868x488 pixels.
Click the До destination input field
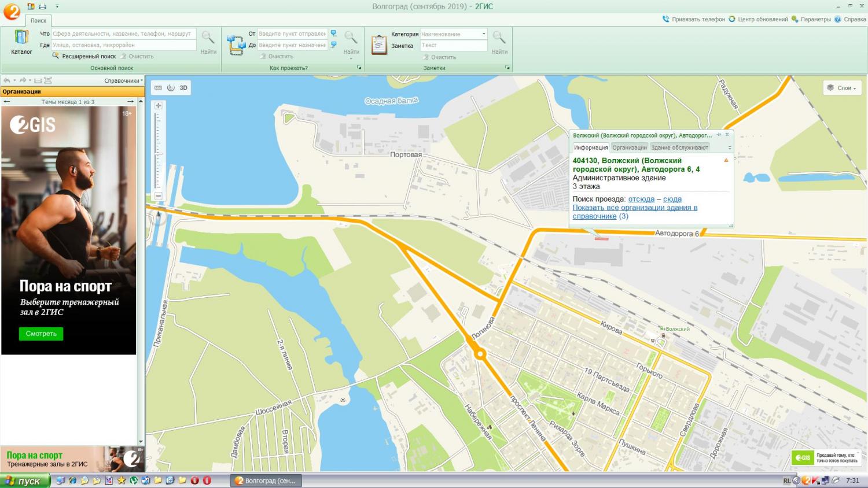pyautogui.click(x=292, y=45)
